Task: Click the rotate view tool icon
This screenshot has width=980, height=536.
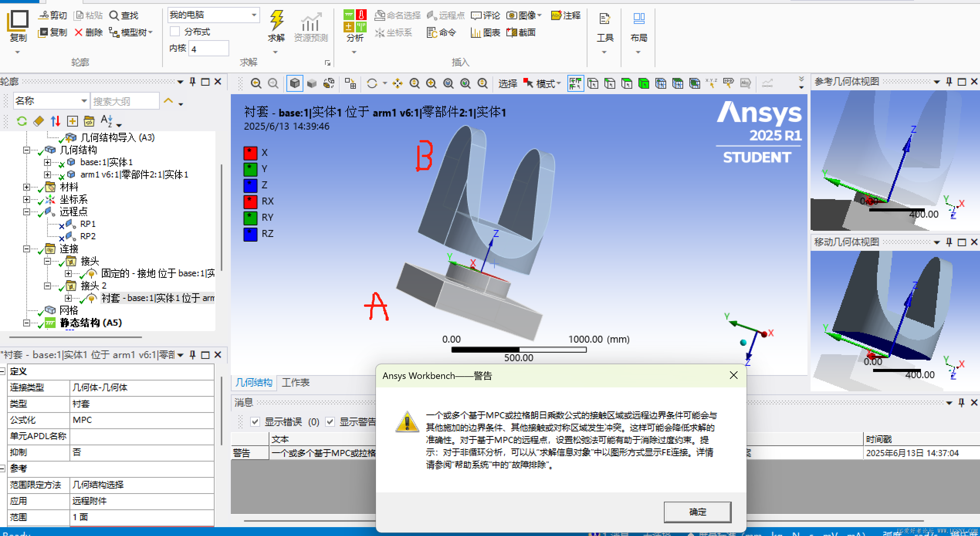Action: [x=372, y=83]
